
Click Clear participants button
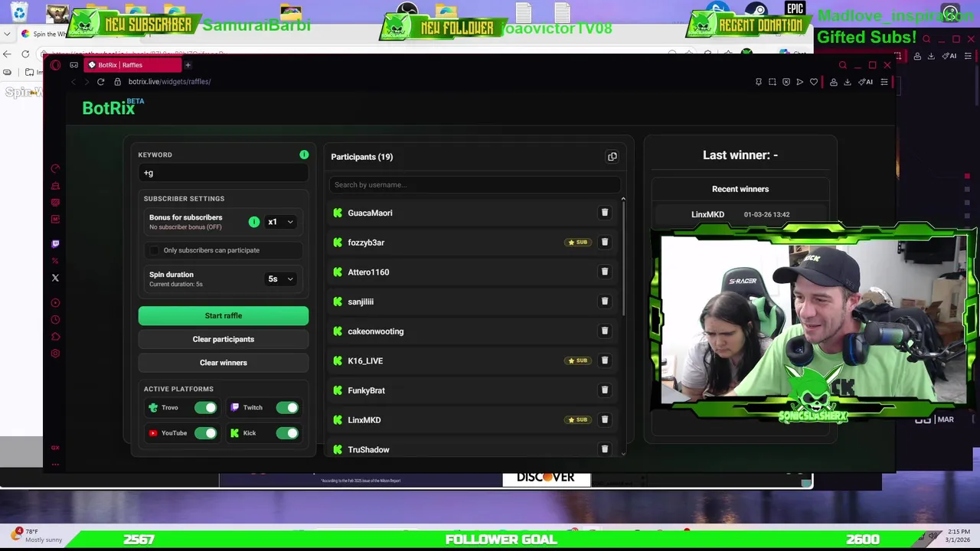[x=224, y=339]
